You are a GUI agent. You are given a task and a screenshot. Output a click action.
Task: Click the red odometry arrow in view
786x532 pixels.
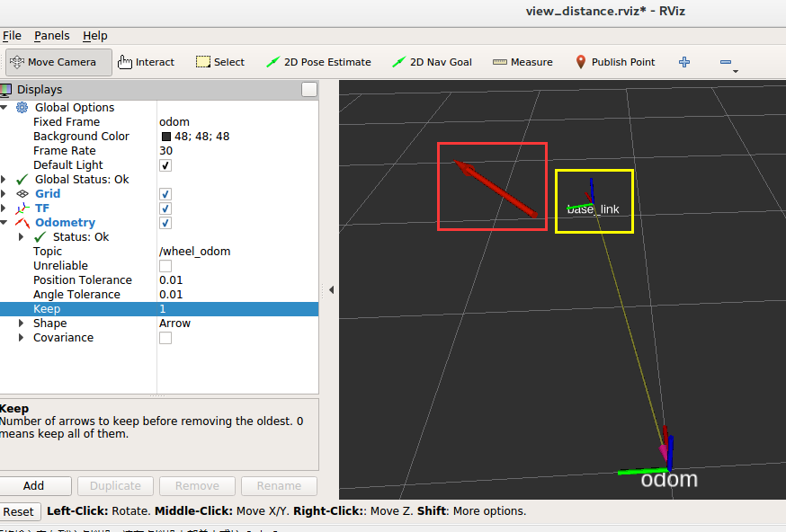(x=496, y=189)
